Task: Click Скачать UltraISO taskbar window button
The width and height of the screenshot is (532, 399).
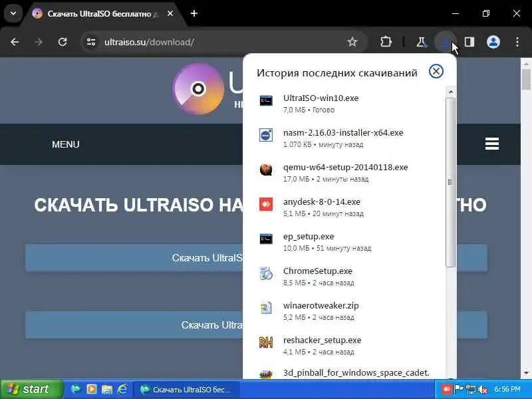Action: (x=187, y=390)
